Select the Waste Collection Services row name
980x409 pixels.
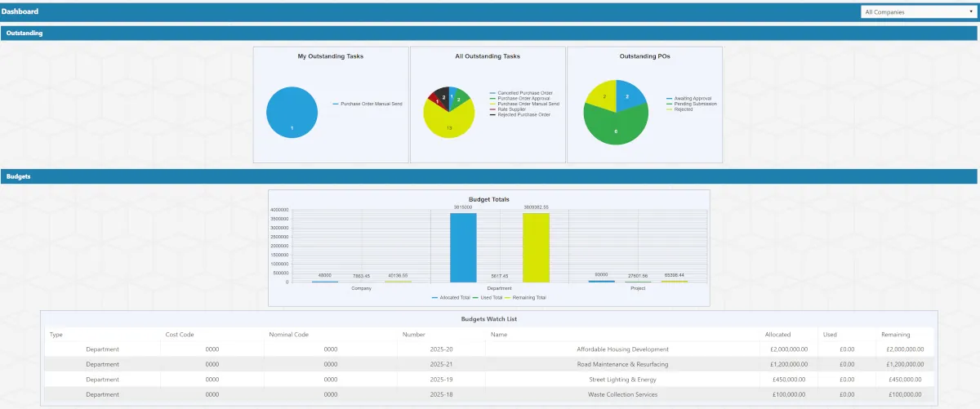point(622,394)
